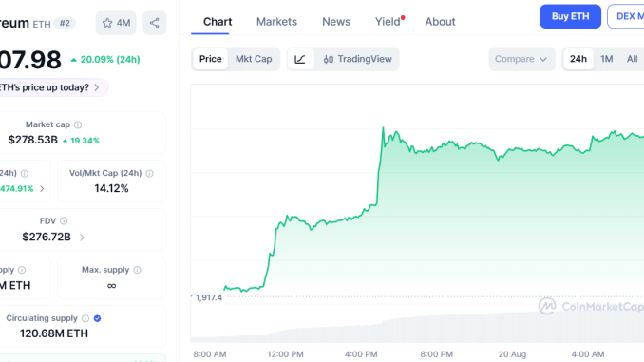Select the line chart icon
The width and height of the screenshot is (644, 362).
[x=300, y=59]
